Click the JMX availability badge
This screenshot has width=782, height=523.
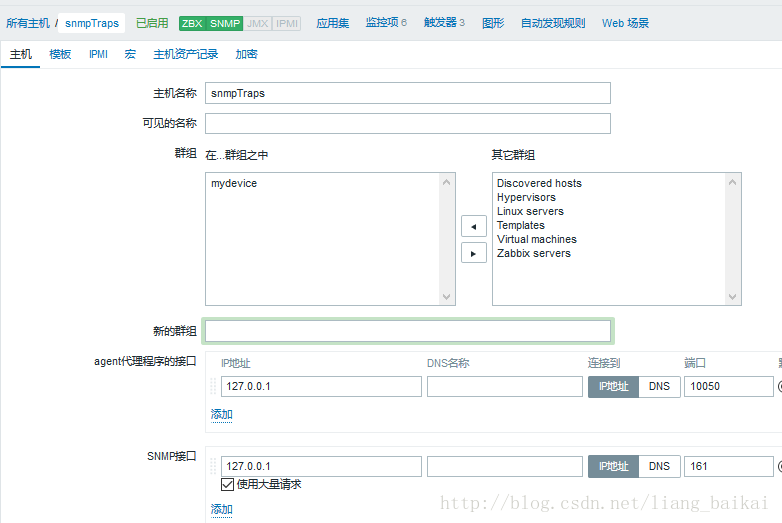pos(257,23)
